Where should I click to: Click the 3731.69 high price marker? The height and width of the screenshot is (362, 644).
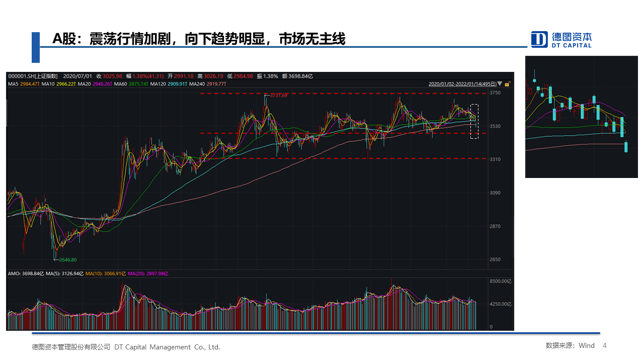(x=278, y=95)
